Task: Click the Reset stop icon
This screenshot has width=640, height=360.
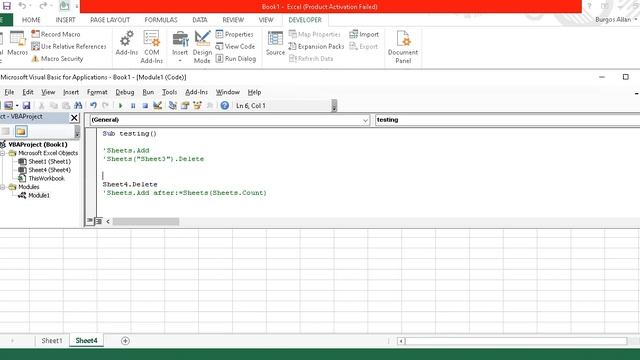Action: (145, 106)
